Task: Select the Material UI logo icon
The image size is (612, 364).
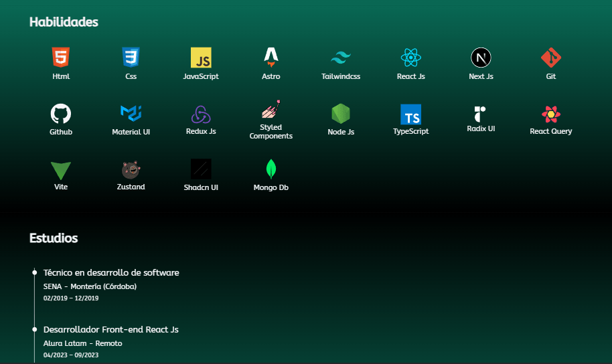Action: [x=131, y=114]
